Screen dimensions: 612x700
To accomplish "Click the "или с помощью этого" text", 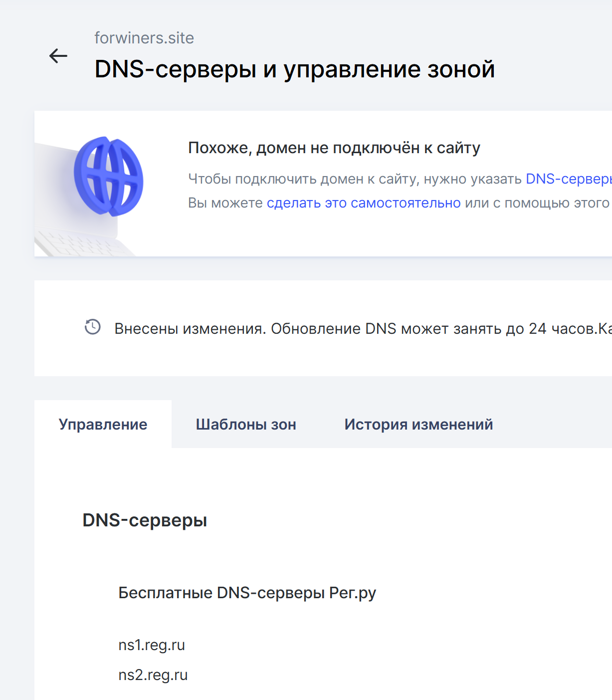I will pos(537,203).
